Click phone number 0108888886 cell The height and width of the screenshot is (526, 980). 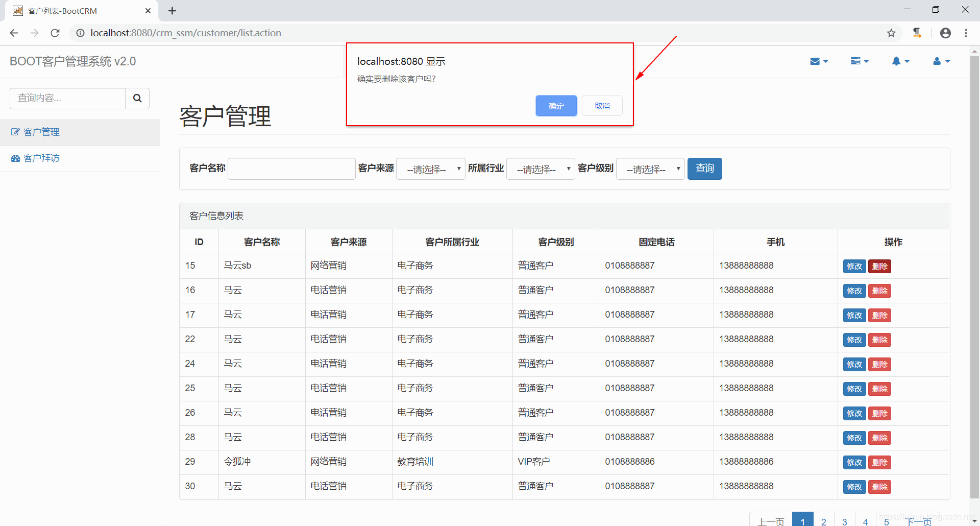pyautogui.click(x=656, y=462)
